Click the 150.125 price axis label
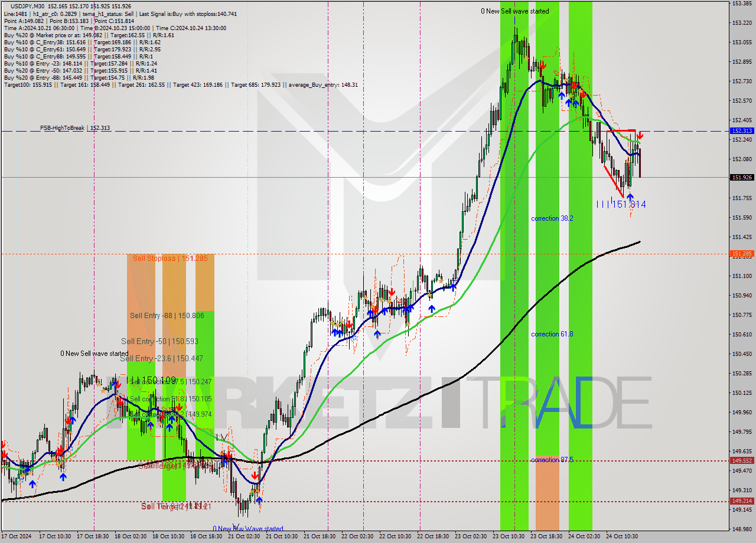This screenshot has width=756, height=543. click(742, 392)
